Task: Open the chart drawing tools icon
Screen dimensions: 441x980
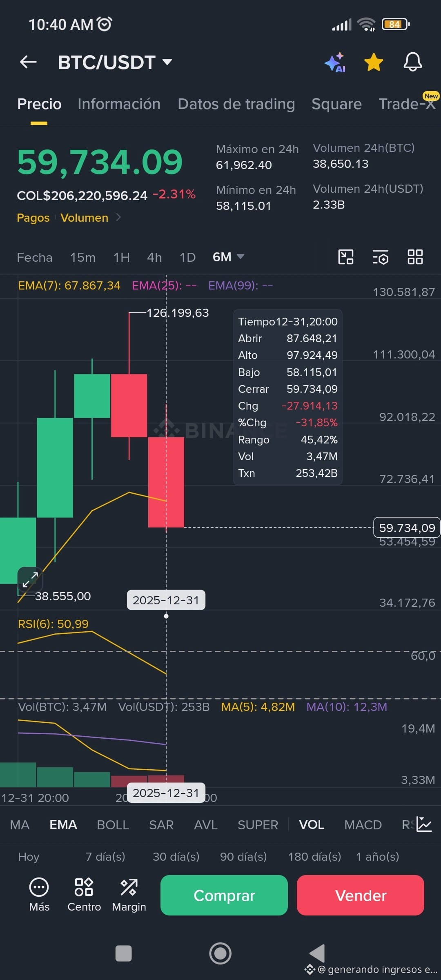Action: [x=346, y=257]
